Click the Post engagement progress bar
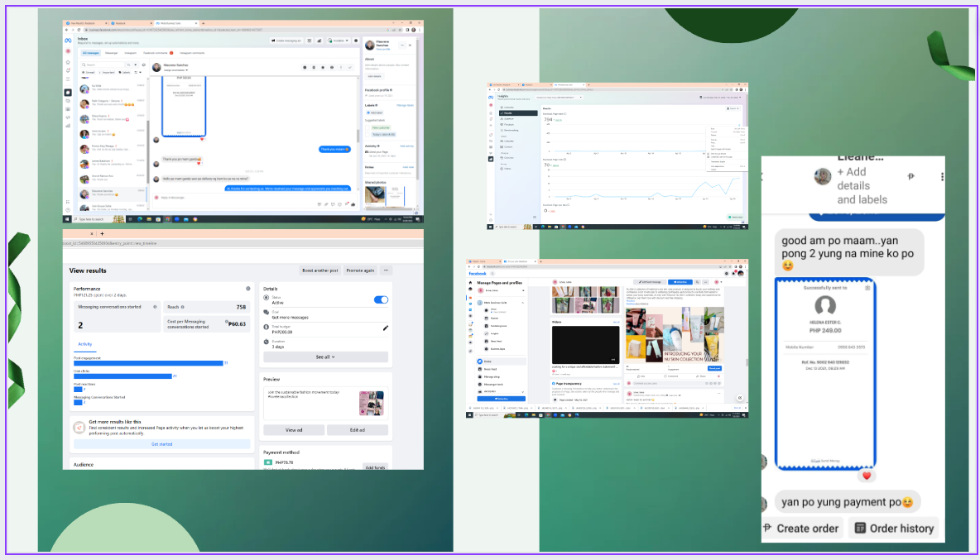The width and height of the screenshot is (980, 560). [x=149, y=362]
